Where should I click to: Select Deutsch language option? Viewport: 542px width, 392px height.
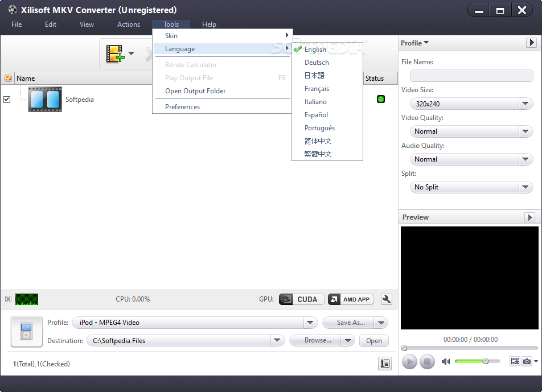(327, 63)
